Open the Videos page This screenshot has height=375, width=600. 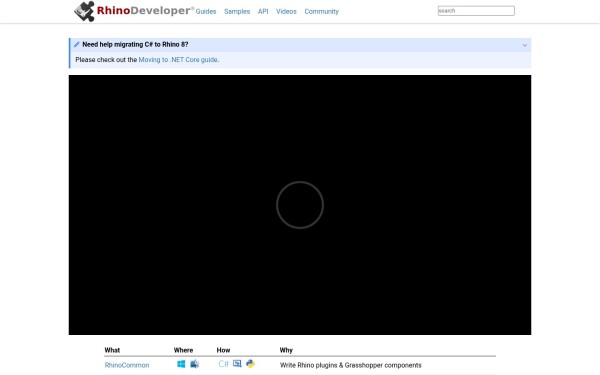(x=286, y=11)
